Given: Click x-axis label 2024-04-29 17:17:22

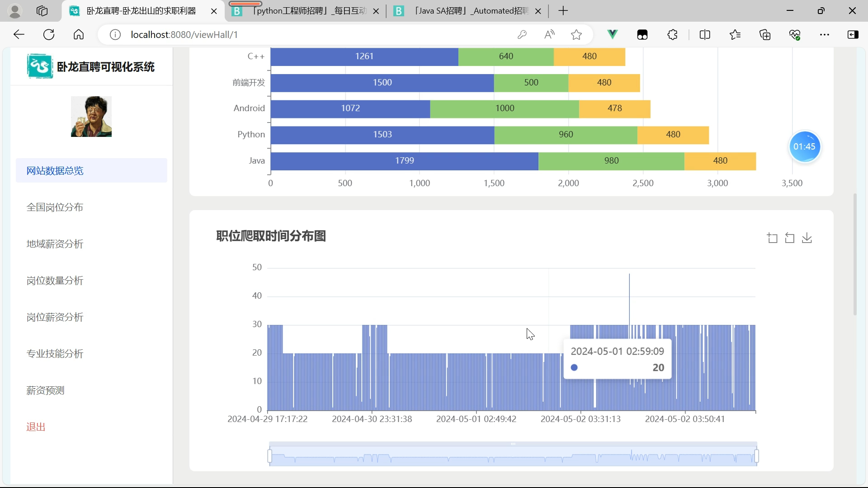Looking at the screenshot, I should pos(268,419).
